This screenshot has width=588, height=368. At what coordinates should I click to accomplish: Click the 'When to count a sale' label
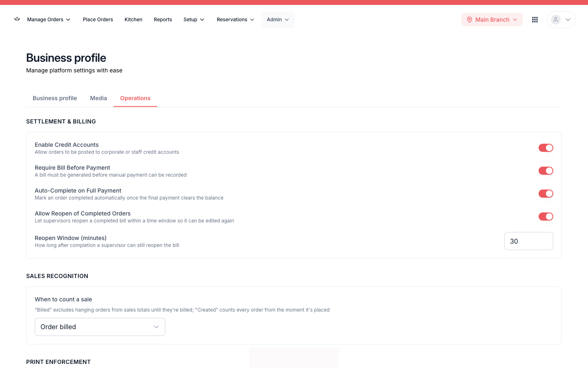coord(63,299)
